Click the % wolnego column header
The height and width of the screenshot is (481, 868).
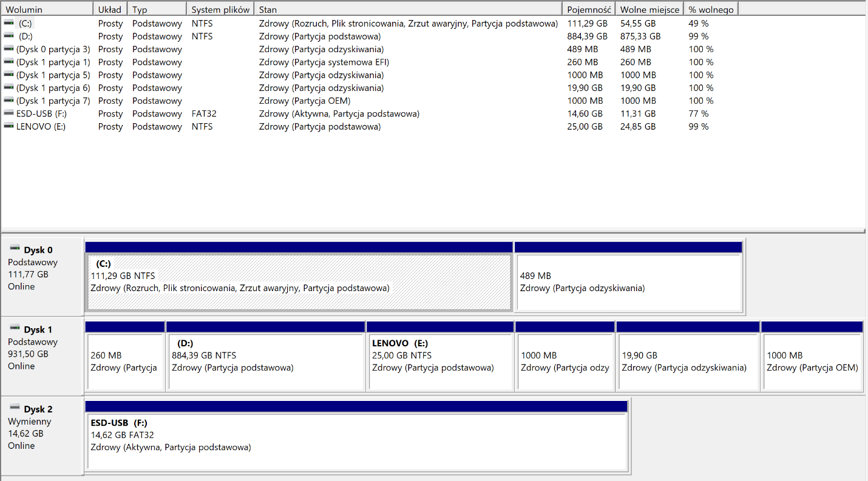tap(710, 9)
